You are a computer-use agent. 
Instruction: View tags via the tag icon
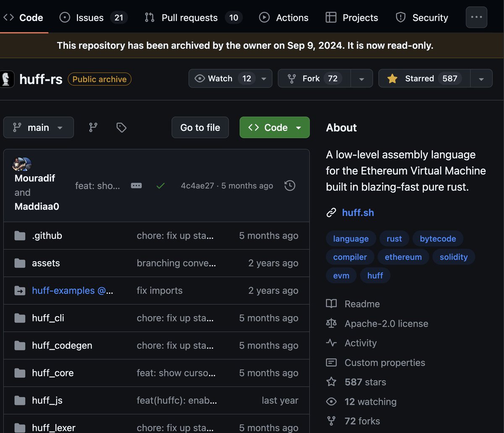point(121,127)
